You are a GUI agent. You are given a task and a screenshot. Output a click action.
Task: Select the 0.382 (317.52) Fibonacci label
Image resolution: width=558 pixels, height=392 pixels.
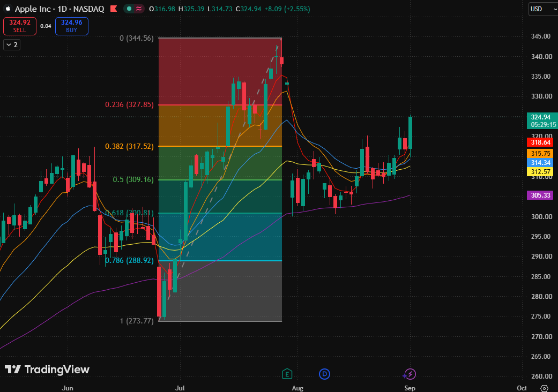click(x=130, y=146)
